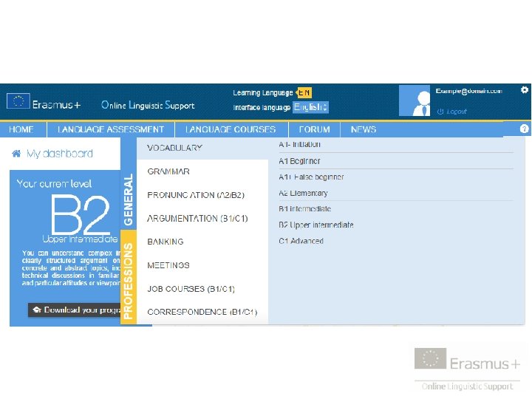This screenshot has width=532, height=399.
Task: Choose A1 Beginner level
Action: tap(299, 161)
